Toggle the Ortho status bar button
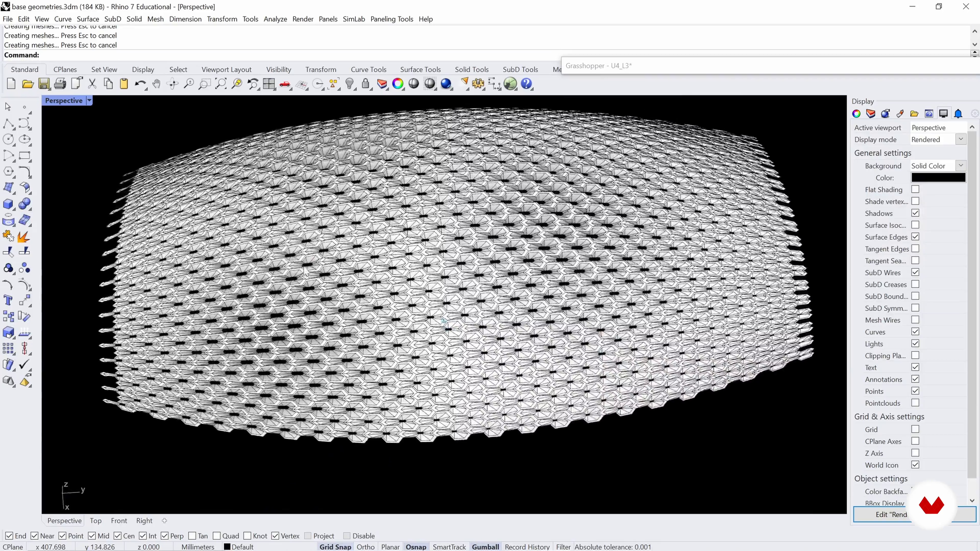The height and width of the screenshot is (551, 980). [365, 547]
